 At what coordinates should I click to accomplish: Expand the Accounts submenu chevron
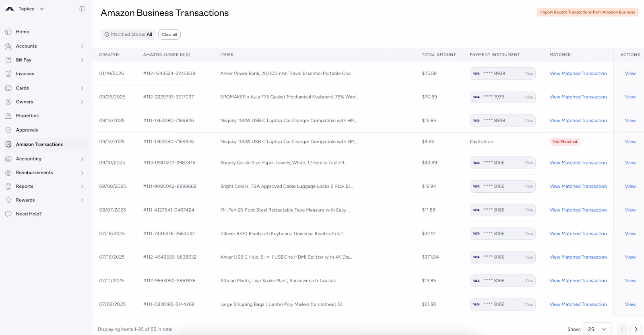point(83,46)
